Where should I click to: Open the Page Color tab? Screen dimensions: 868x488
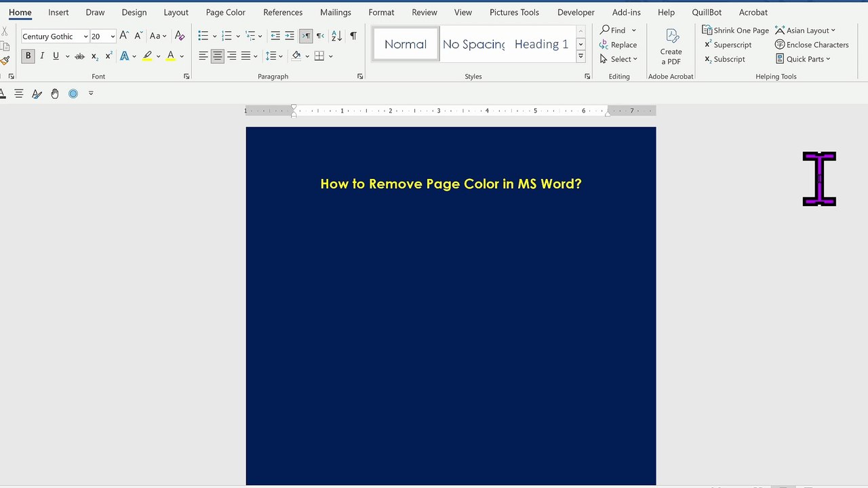(x=226, y=12)
